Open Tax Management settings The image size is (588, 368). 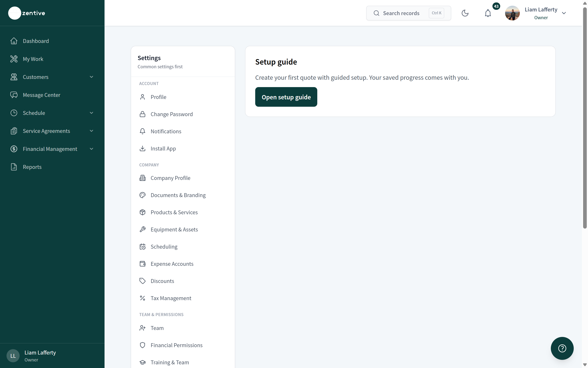183,298
